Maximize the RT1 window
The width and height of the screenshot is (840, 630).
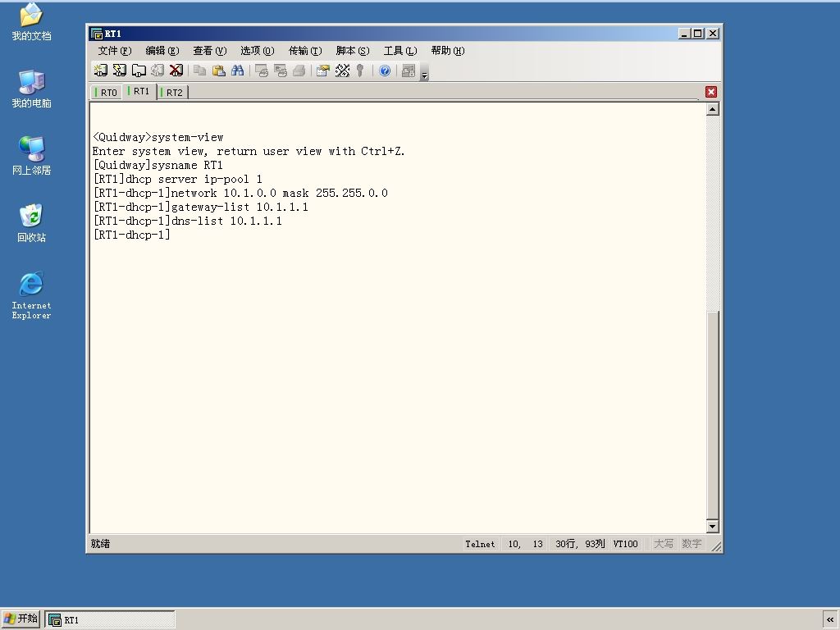pyautogui.click(x=697, y=33)
